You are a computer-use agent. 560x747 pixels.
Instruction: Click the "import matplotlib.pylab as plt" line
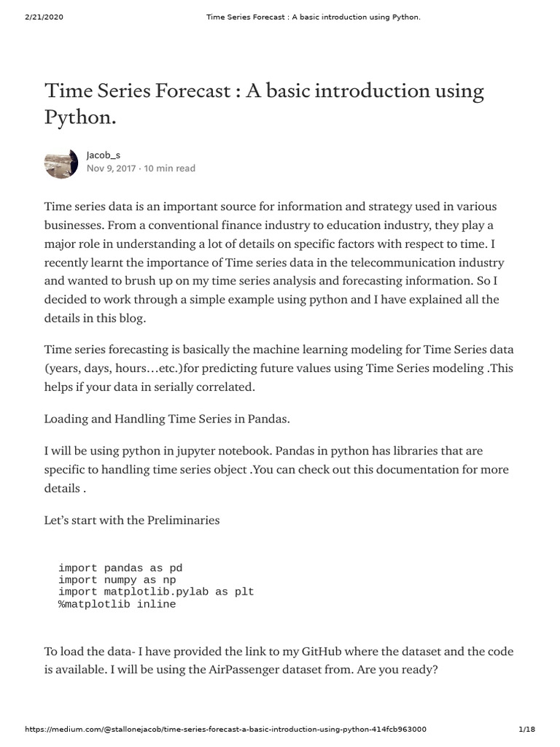pos(156,592)
